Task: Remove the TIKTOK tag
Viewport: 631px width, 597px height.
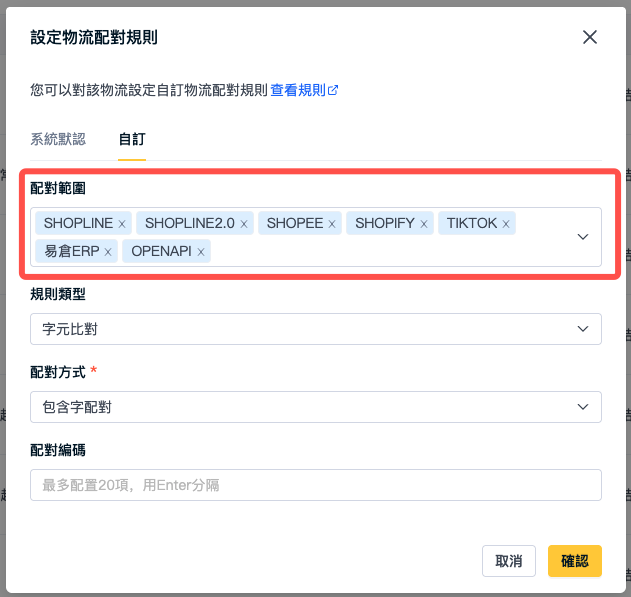Action: coord(506,224)
